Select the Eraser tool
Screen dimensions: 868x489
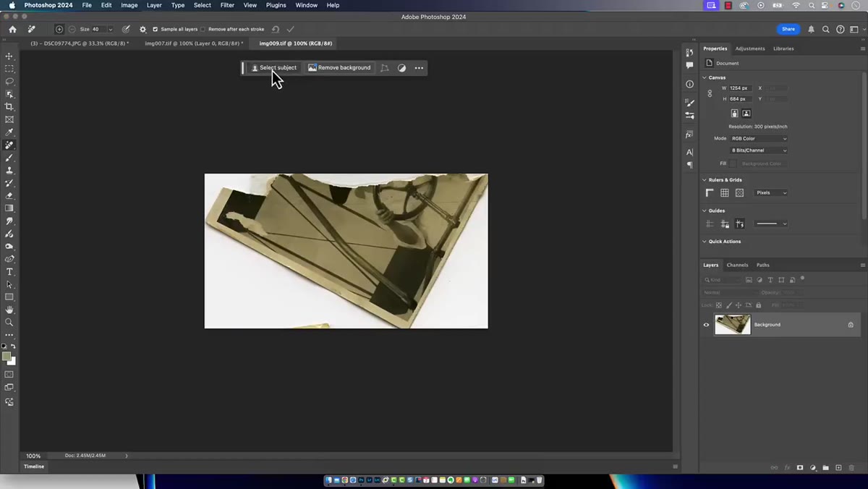point(9,195)
